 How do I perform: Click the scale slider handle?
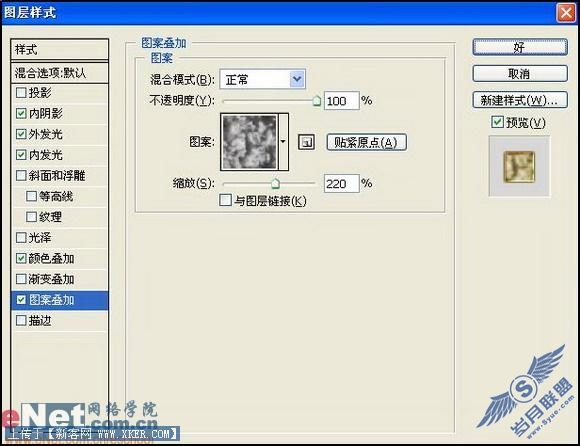pyautogui.click(x=275, y=183)
